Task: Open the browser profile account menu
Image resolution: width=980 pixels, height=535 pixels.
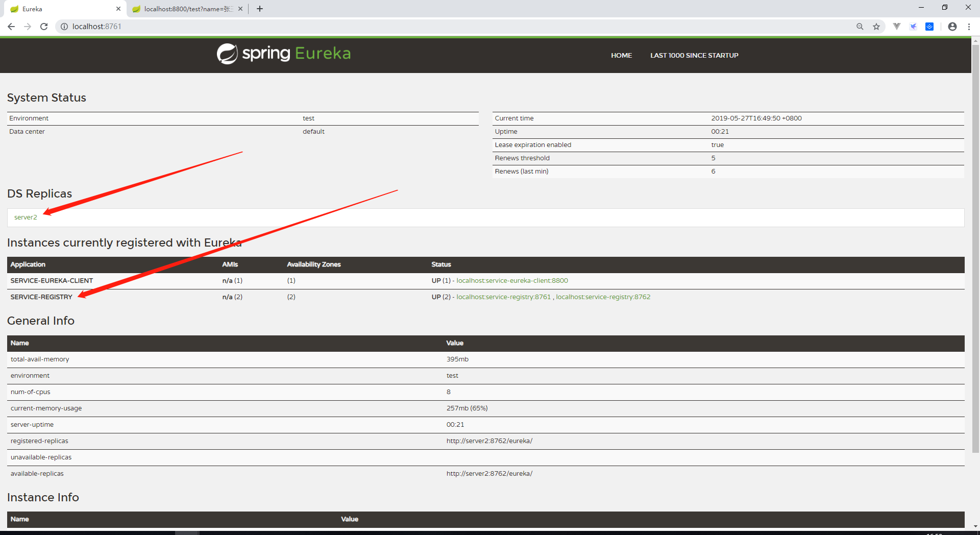Action: pyautogui.click(x=952, y=27)
